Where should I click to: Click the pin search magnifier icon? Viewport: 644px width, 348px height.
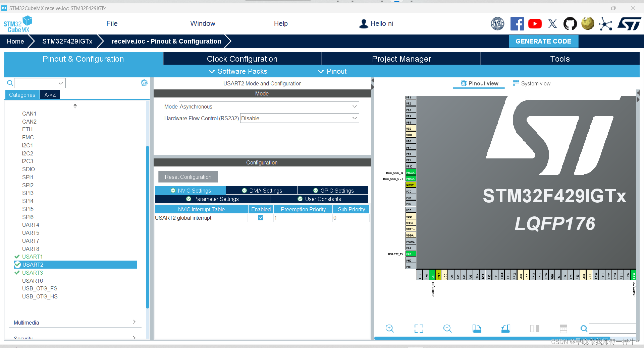pos(584,329)
